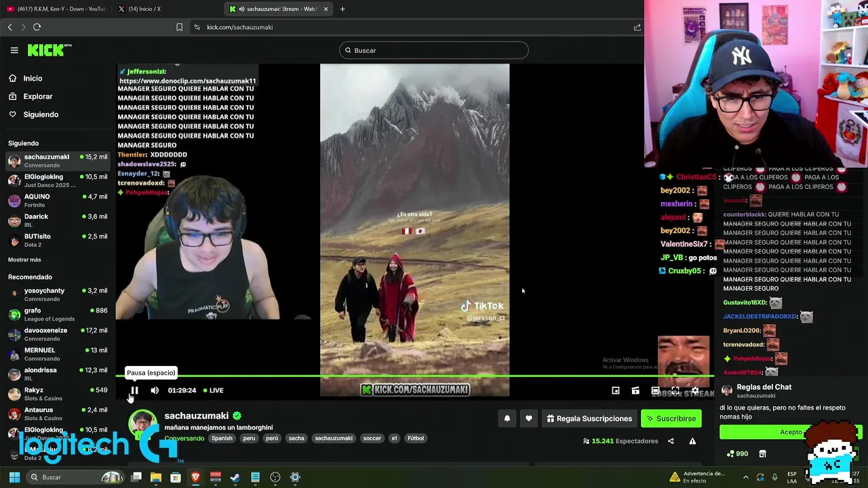Close the sachauzumaki Stream tab

coord(326,9)
